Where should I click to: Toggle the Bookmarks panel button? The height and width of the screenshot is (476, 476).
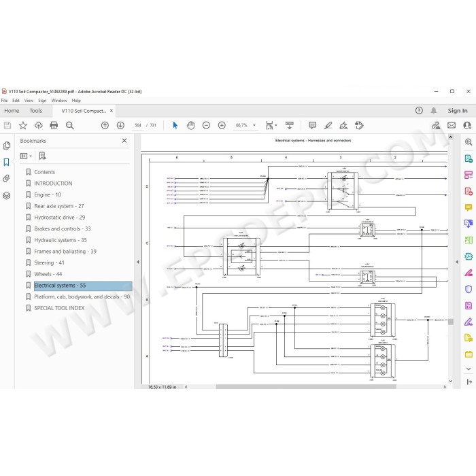click(6, 162)
